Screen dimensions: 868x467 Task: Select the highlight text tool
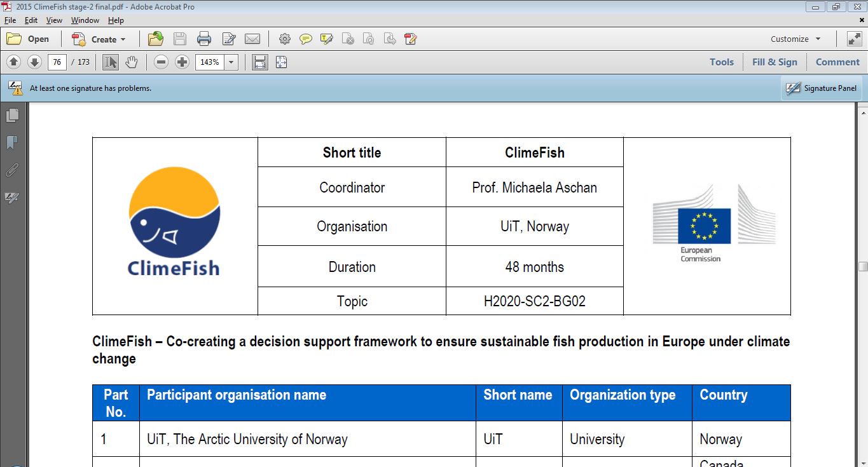(327, 39)
